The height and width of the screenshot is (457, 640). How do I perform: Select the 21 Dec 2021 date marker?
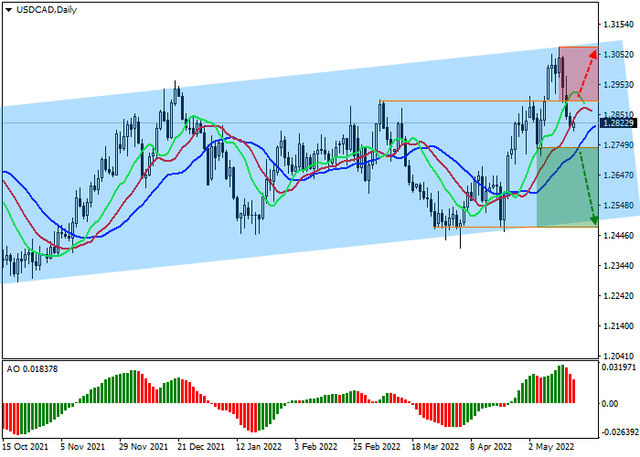tap(201, 447)
